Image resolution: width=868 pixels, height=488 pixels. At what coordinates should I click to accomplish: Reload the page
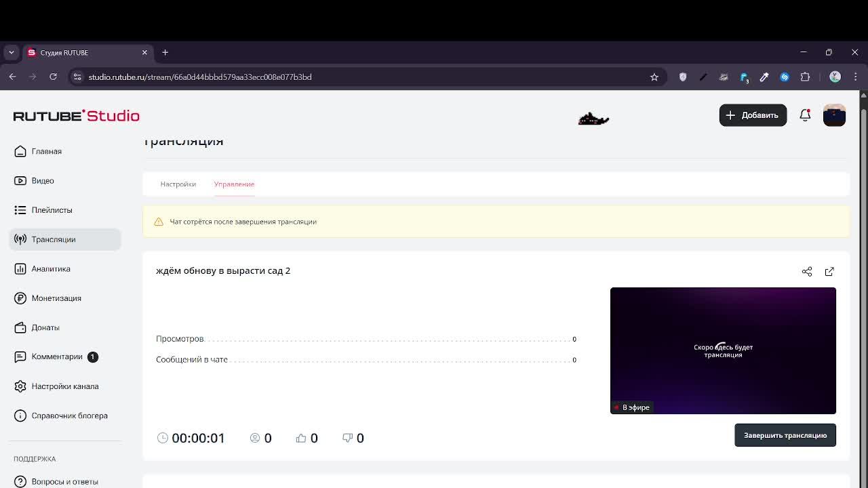click(x=53, y=77)
